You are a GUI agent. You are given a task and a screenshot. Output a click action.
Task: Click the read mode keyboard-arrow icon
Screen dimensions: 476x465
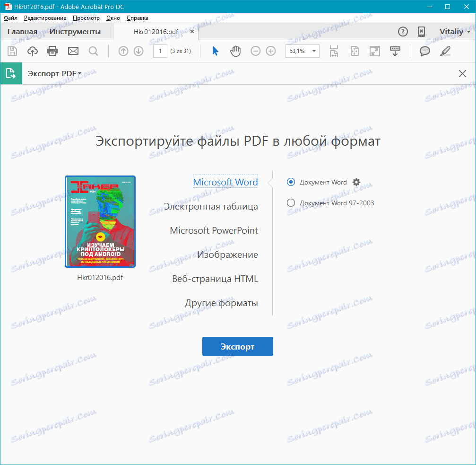[395, 51]
